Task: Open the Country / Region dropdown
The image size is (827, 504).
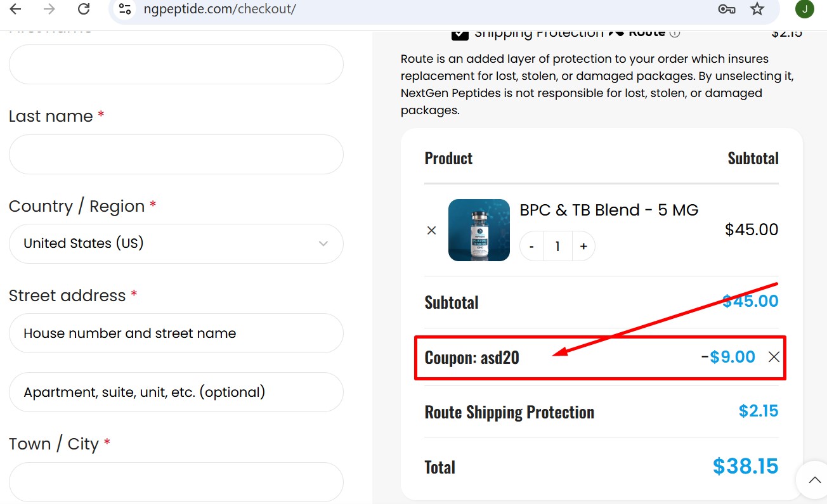Action: (176, 243)
